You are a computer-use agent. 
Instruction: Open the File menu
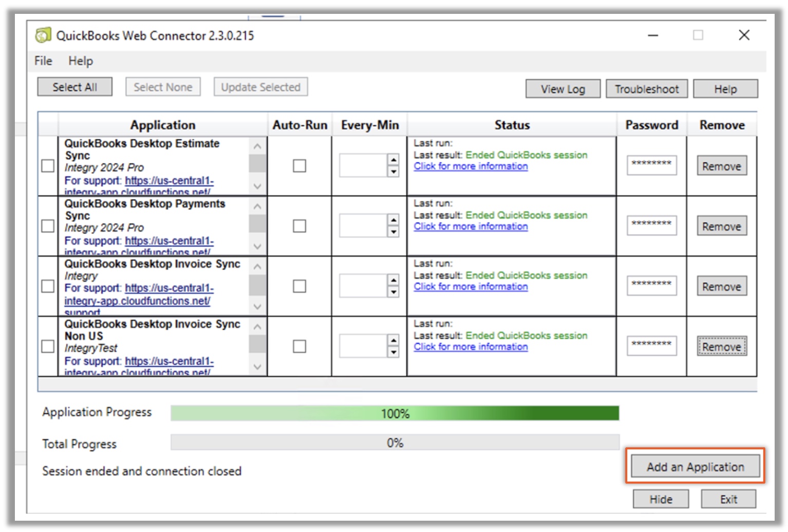[43, 61]
